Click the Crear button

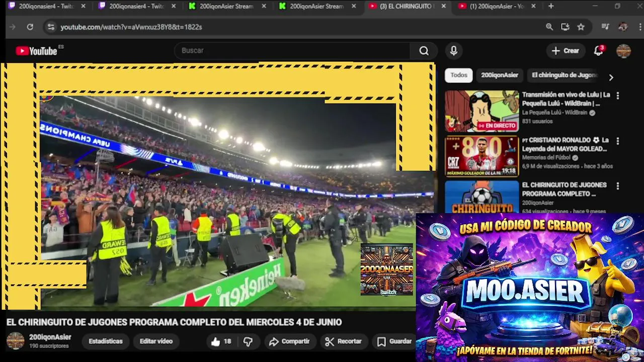point(566,51)
